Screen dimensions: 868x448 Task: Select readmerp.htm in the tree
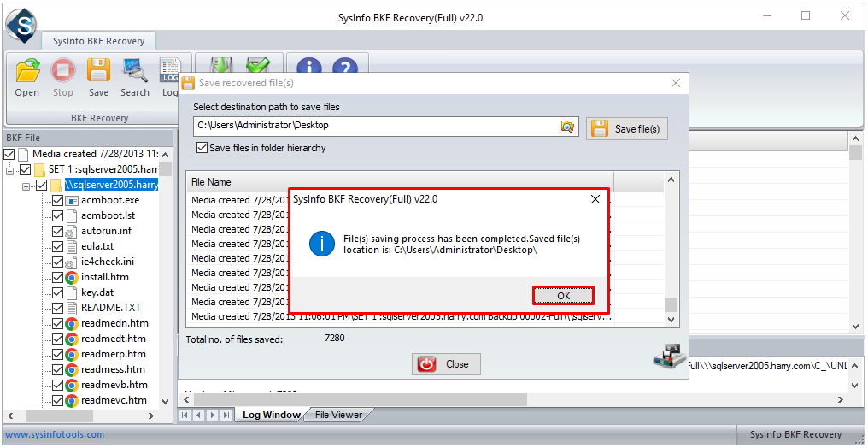point(114,355)
